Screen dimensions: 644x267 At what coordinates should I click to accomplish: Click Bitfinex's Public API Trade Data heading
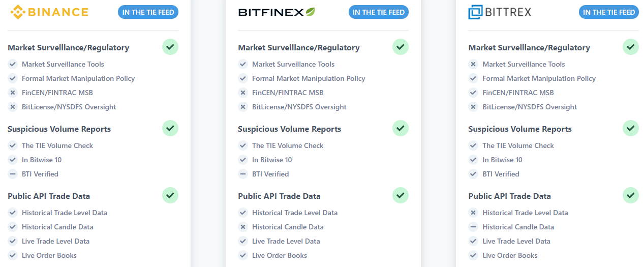(x=279, y=196)
